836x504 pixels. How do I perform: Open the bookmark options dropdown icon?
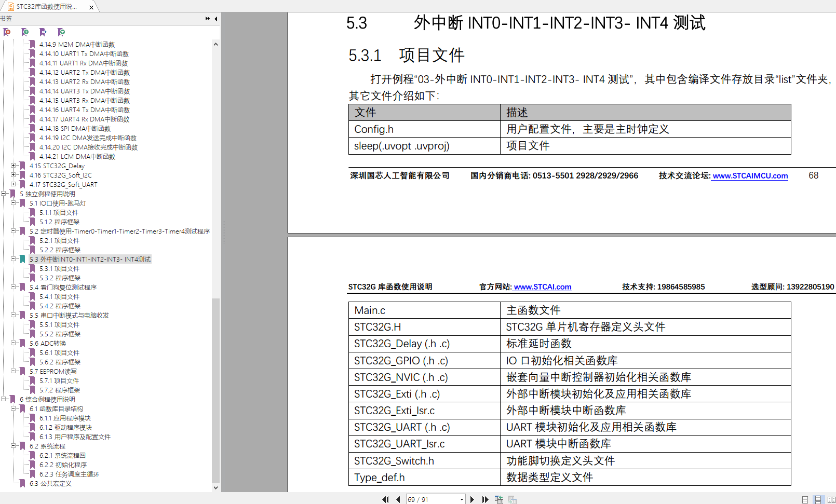pos(61,32)
